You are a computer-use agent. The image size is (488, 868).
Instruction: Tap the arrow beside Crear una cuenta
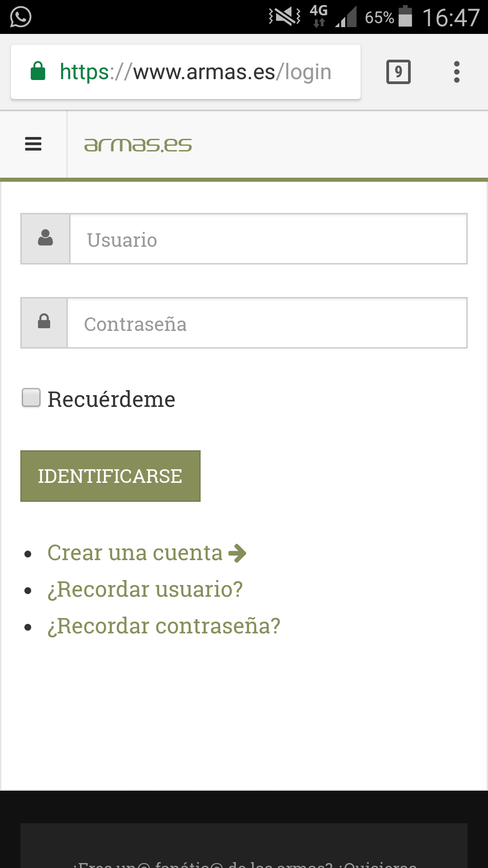pyautogui.click(x=237, y=553)
